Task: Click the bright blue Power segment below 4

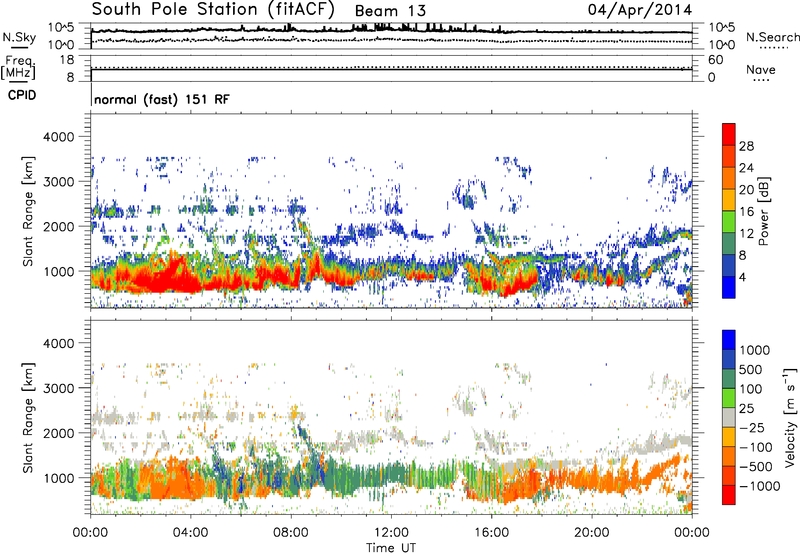Action: 729,287
